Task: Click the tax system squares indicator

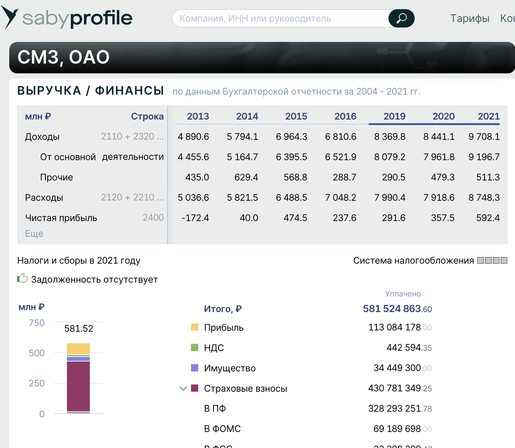Action: pos(492,260)
